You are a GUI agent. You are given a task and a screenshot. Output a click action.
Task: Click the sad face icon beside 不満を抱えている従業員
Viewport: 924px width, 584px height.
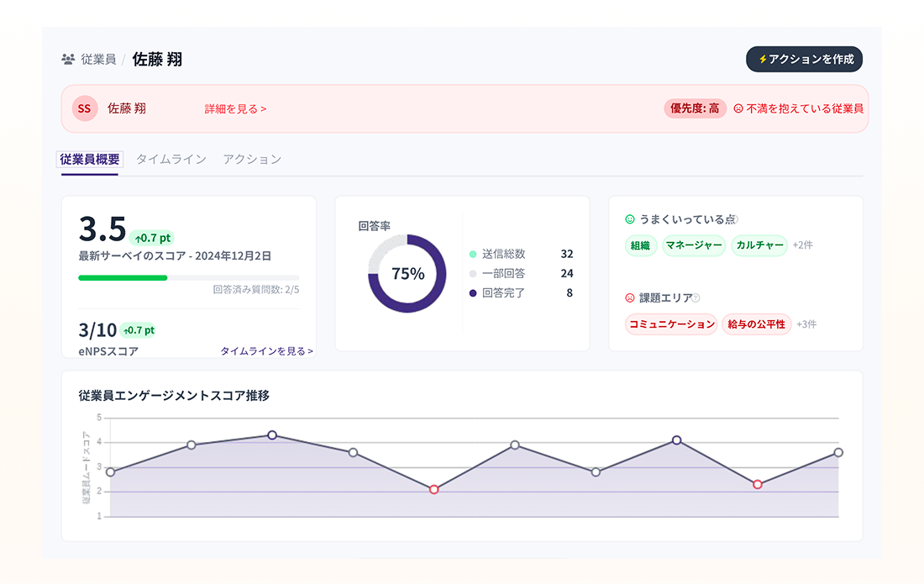coord(738,108)
